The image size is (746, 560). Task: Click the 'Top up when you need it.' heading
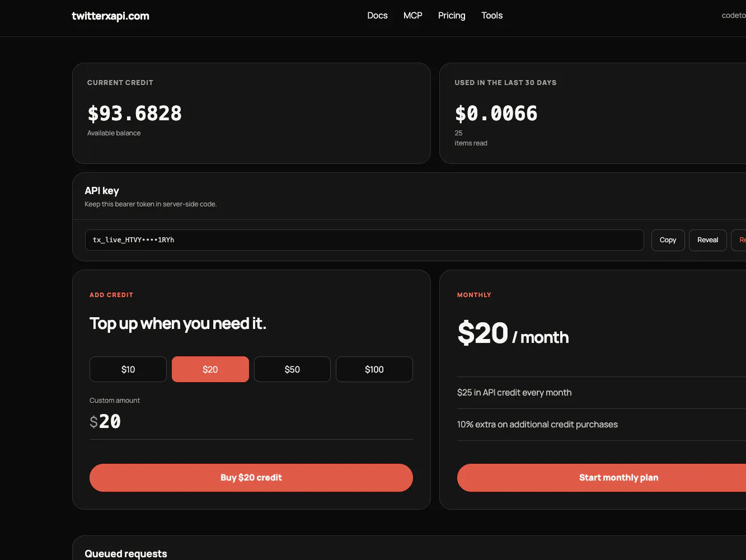click(178, 324)
